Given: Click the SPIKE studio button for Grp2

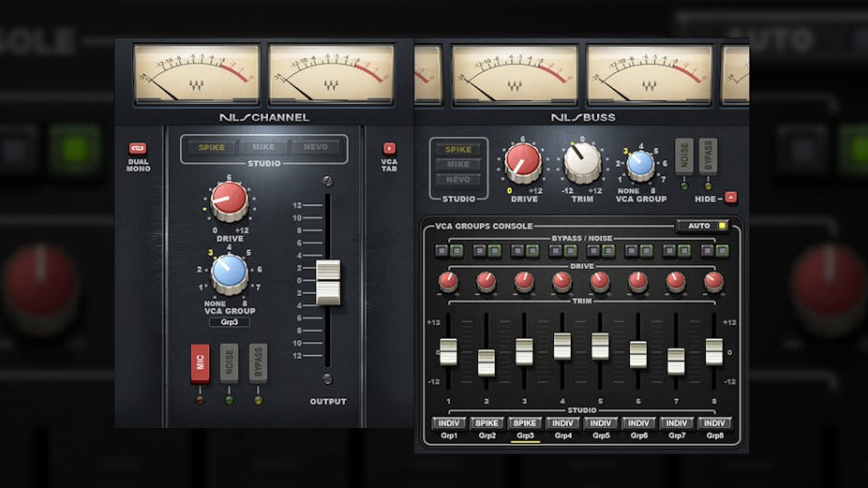Looking at the screenshot, I should pos(486,422).
